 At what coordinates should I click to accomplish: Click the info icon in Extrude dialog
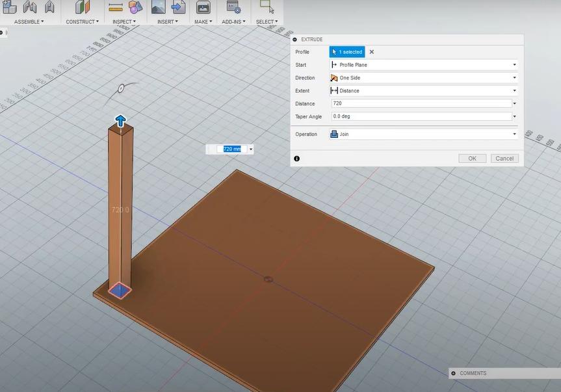[296, 159]
